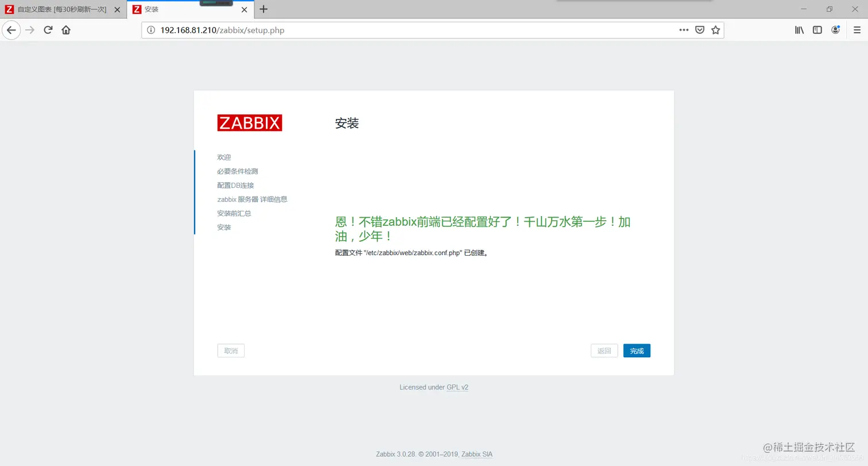
Task: Close the 安装 tab
Action: point(244,9)
